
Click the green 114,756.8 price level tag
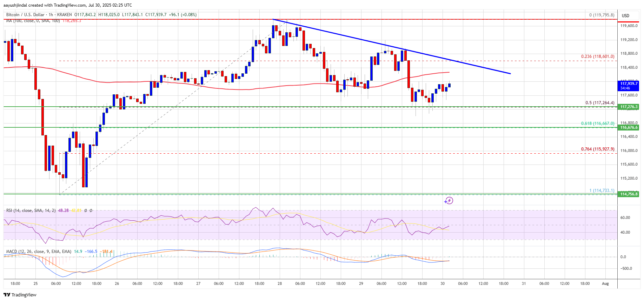628,194
